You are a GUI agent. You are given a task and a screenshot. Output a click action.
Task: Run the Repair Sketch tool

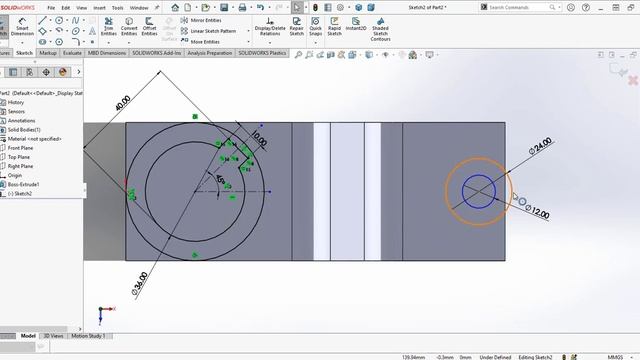[x=297, y=27]
